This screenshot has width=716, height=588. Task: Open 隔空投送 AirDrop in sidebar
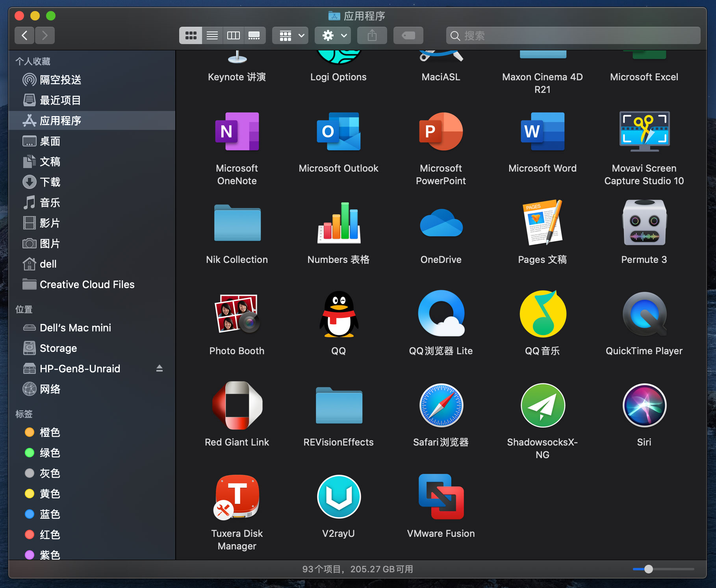click(x=92, y=80)
